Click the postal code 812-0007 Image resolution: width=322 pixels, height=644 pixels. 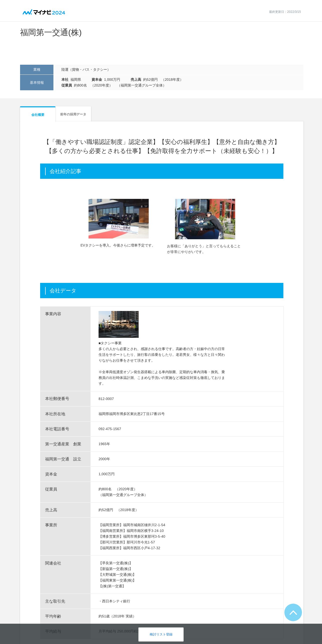106,399
